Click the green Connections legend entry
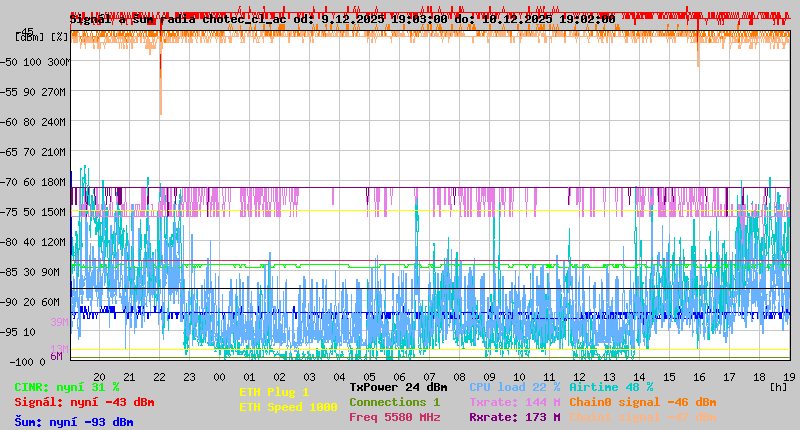 point(394,402)
